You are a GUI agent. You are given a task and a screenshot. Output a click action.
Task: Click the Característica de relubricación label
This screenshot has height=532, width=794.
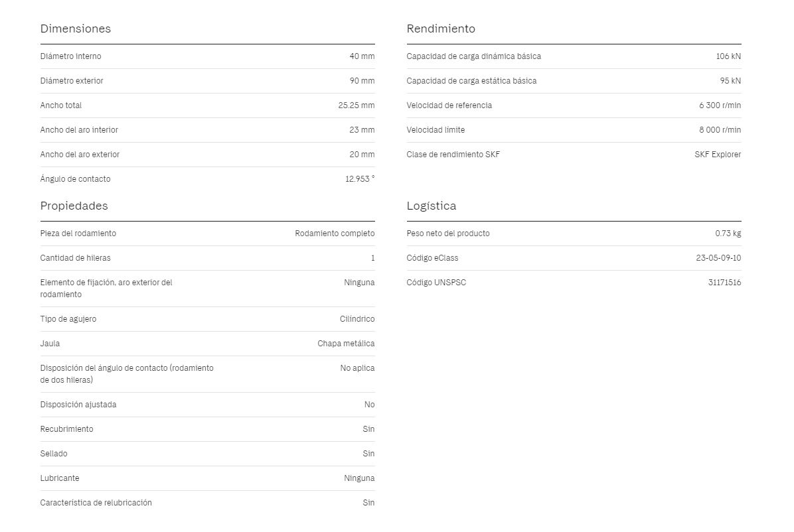96,503
